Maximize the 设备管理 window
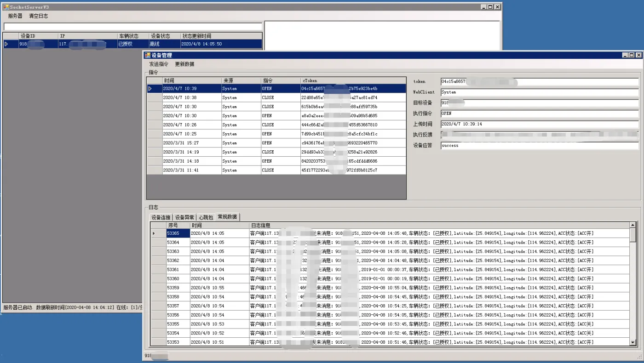The height and width of the screenshot is (363, 644). tap(632, 55)
